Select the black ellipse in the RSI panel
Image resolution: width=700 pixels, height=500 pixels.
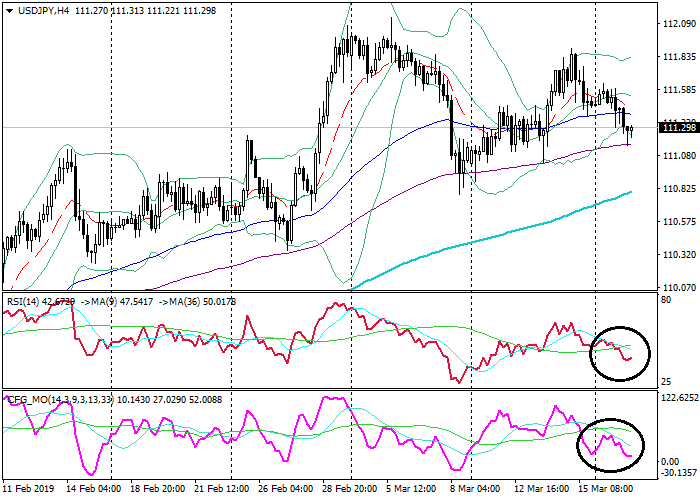(620, 353)
